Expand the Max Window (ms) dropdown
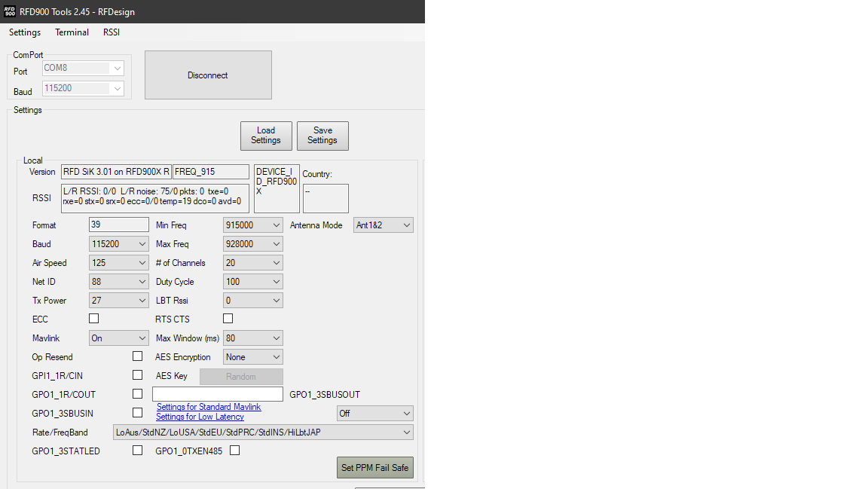The height and width of the screenshot is (489, 868). click(x=253, y=338)
